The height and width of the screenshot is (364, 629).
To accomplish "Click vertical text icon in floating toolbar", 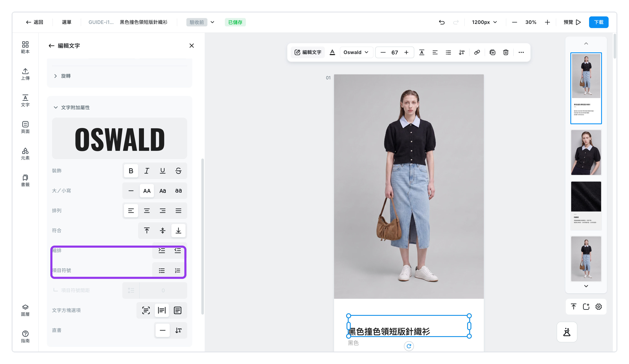I will (x=462, y=52).
